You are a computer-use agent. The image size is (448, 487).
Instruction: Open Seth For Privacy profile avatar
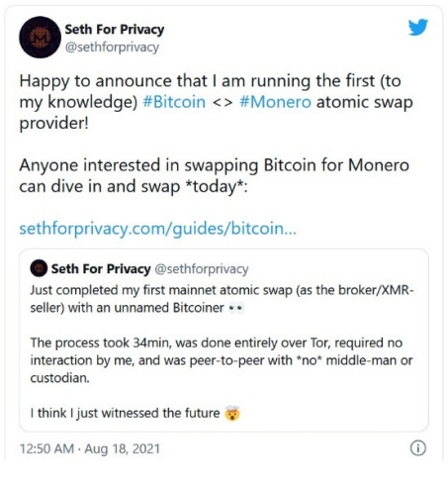pos(40,38)
